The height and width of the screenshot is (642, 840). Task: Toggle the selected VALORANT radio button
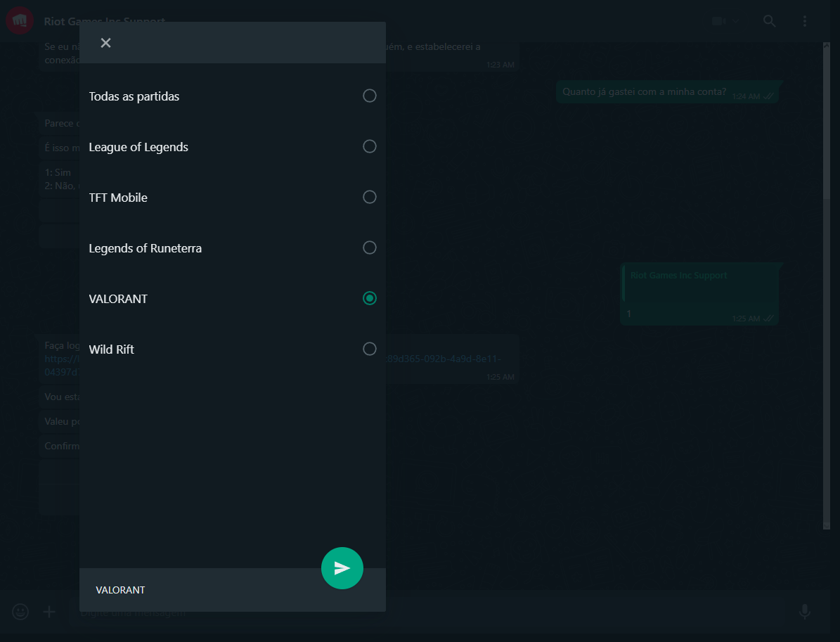click(x=370, y=298)
